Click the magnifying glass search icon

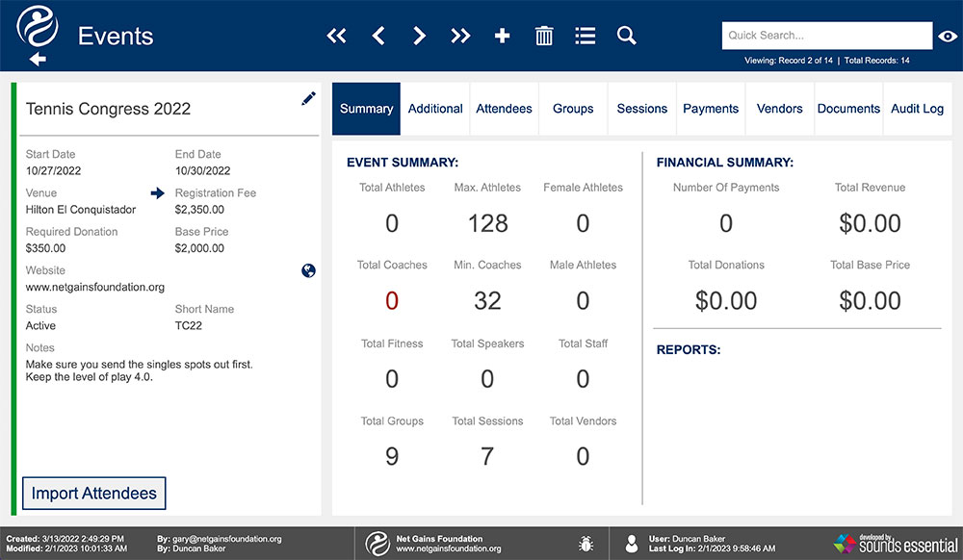[627, 36]
